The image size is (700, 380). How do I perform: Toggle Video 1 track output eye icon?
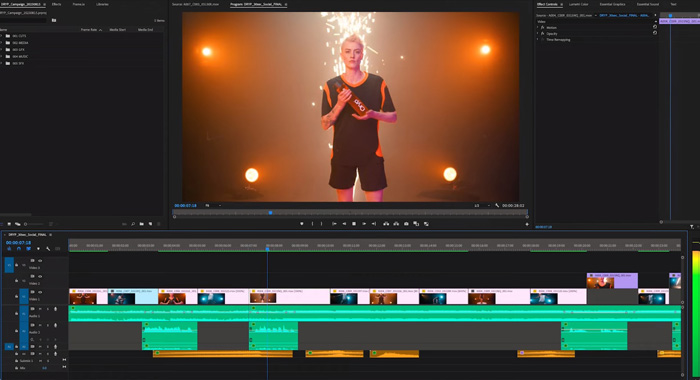tap(40, 292)
